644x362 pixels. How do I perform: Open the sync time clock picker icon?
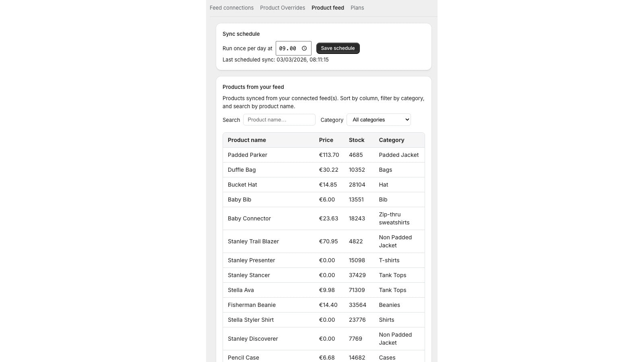point(304,48)
